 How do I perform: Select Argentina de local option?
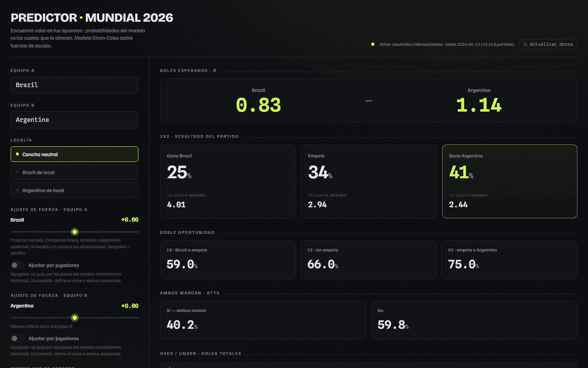coord(74,190)
